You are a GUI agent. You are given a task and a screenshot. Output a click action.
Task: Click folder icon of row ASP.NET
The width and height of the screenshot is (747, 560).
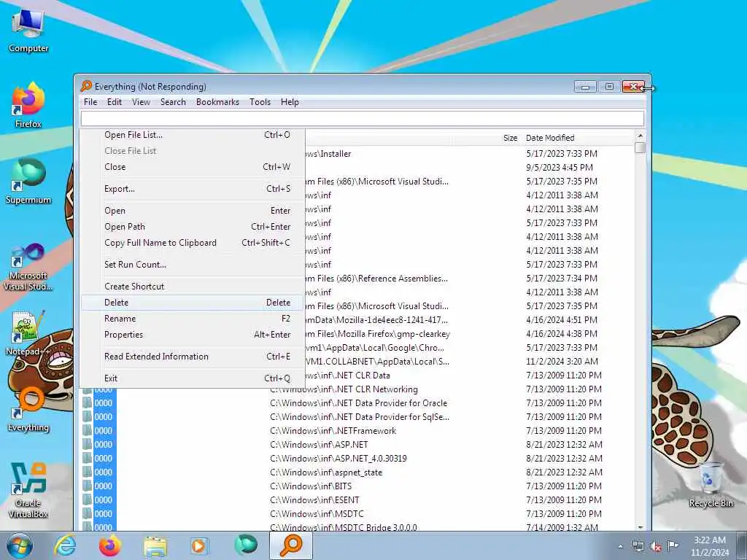click(x=88, y=444)
